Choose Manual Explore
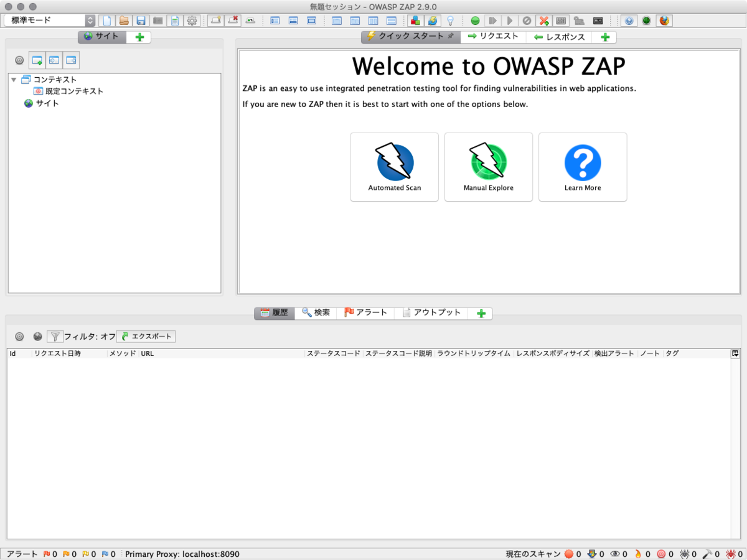This screenshot has height=560, width=747. coord(489,167)
